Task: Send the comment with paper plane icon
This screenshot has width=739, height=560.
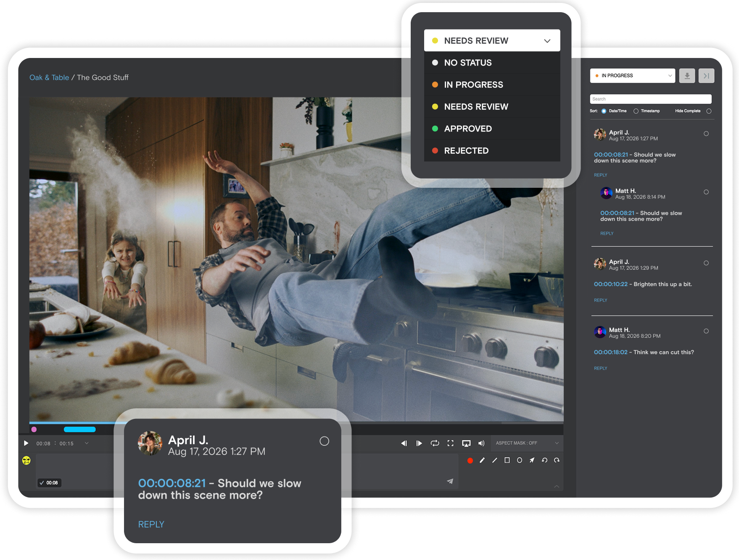Action: (x=450, y=481)
